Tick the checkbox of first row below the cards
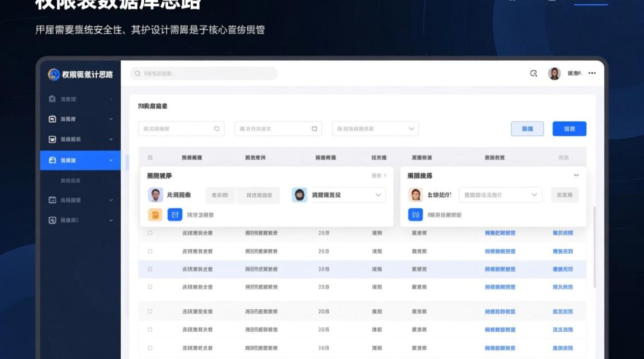This screenshot has width=644, height=359. point(150,233)
